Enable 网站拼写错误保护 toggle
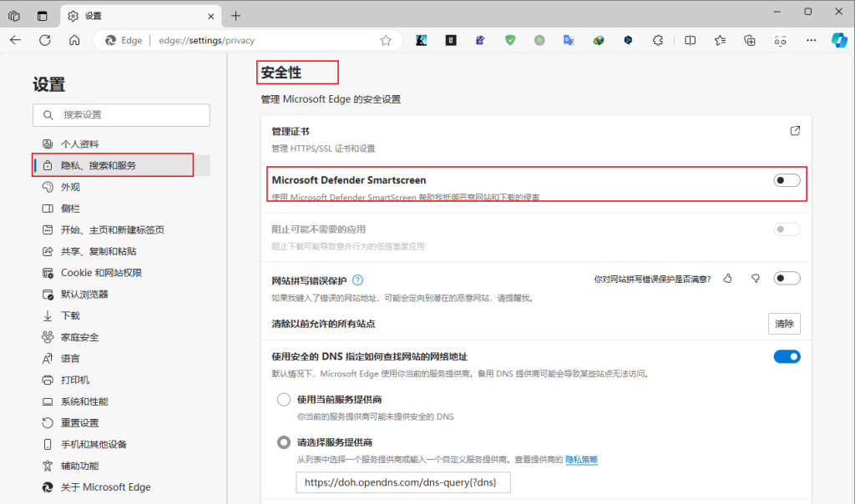Image resolution: width=855 pixels, height=504 pixels. coord(787,279)
